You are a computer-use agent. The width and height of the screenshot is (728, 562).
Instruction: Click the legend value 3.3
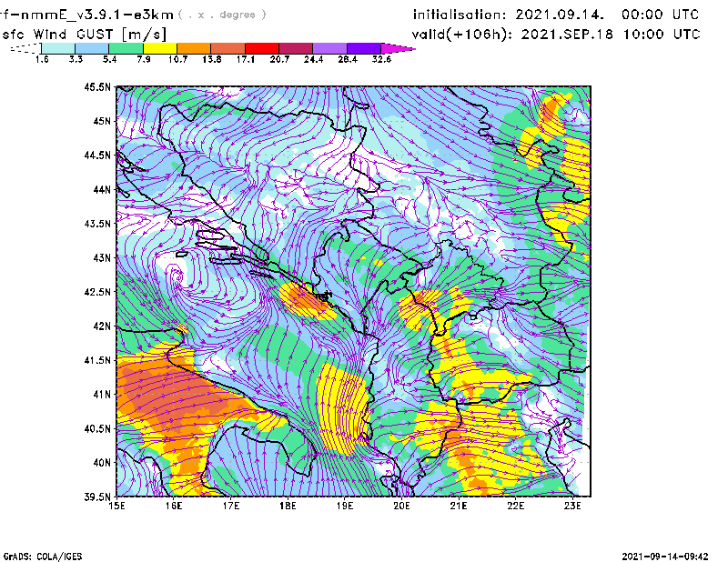pos(76,59)
